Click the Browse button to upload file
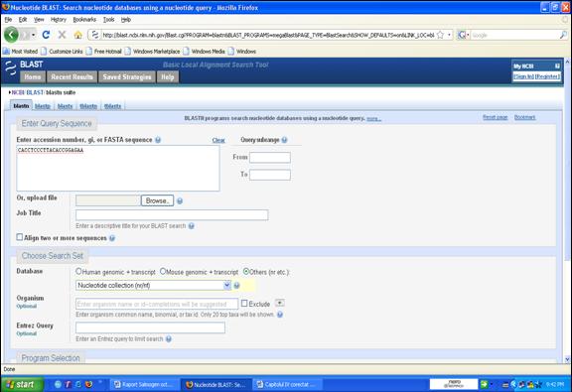This screenshot has height=392, width=572. (x=157, y=200)
